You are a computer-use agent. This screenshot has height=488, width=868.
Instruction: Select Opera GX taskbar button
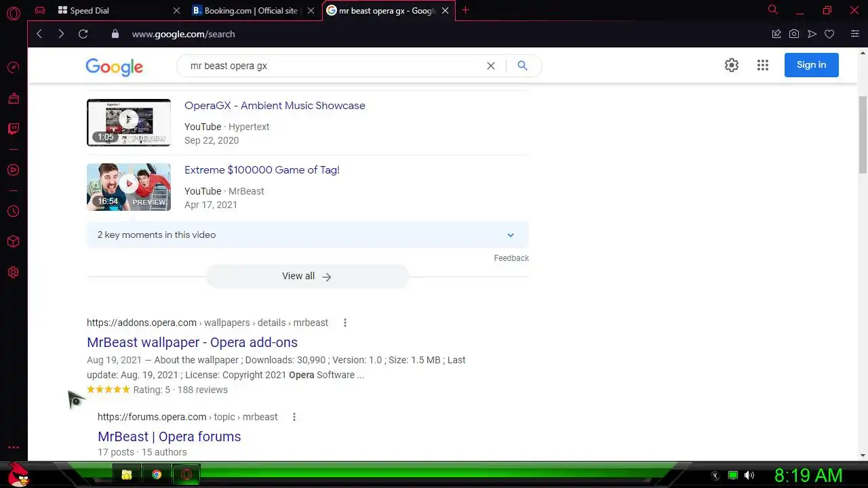click(x=186, y=474)
